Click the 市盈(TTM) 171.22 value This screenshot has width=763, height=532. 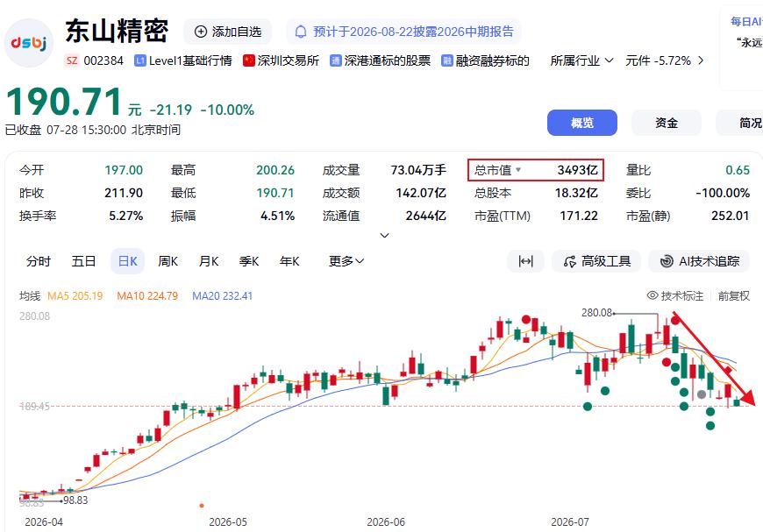[579, 216]
